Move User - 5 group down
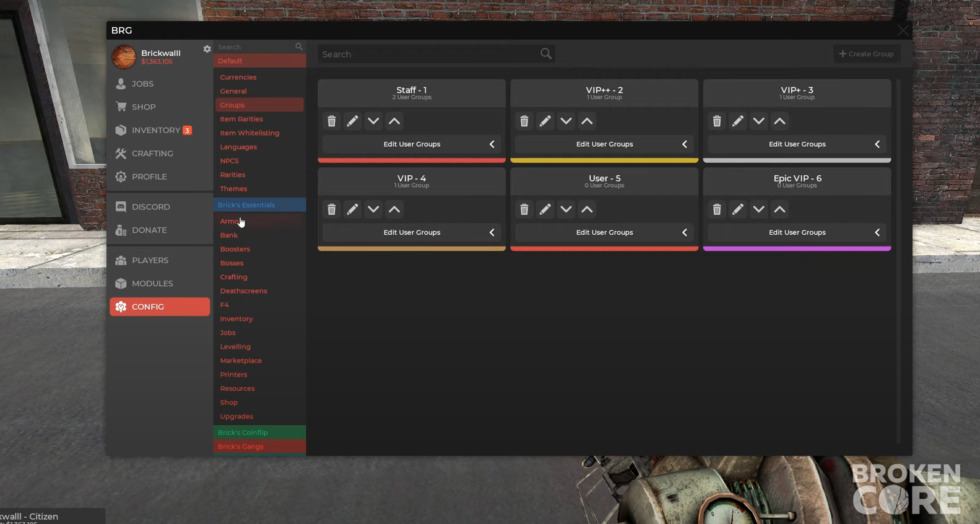 tap(566, 209)
